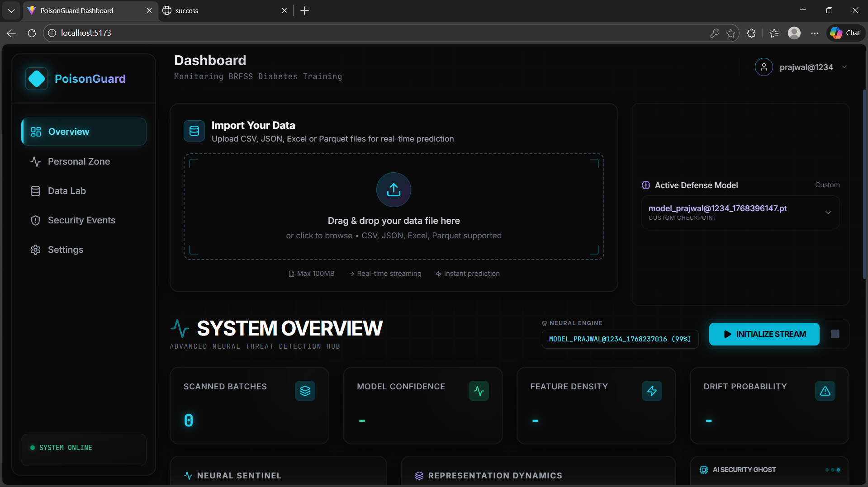Screen dimensions: 868x487
Task: Open the Overview section
Action: click(84, 132)
